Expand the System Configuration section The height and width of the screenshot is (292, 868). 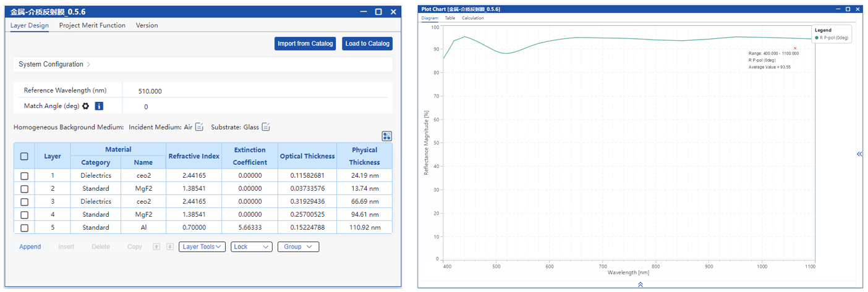(x=54, y=64)
